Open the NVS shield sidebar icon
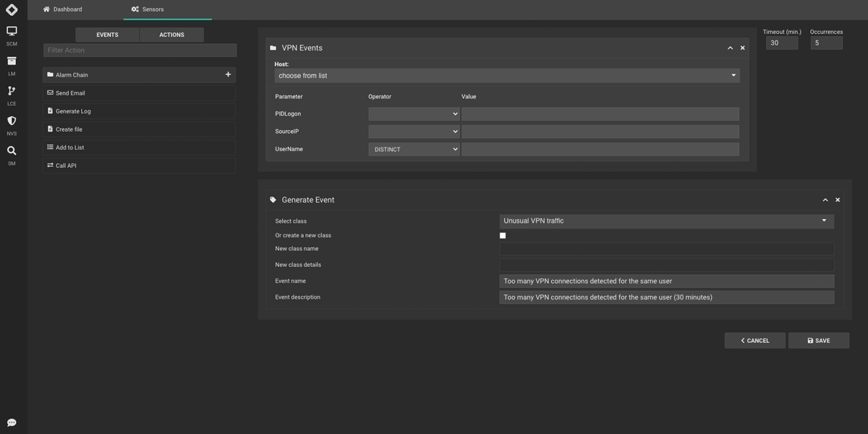Screen dimensions: 868x434 12,122
